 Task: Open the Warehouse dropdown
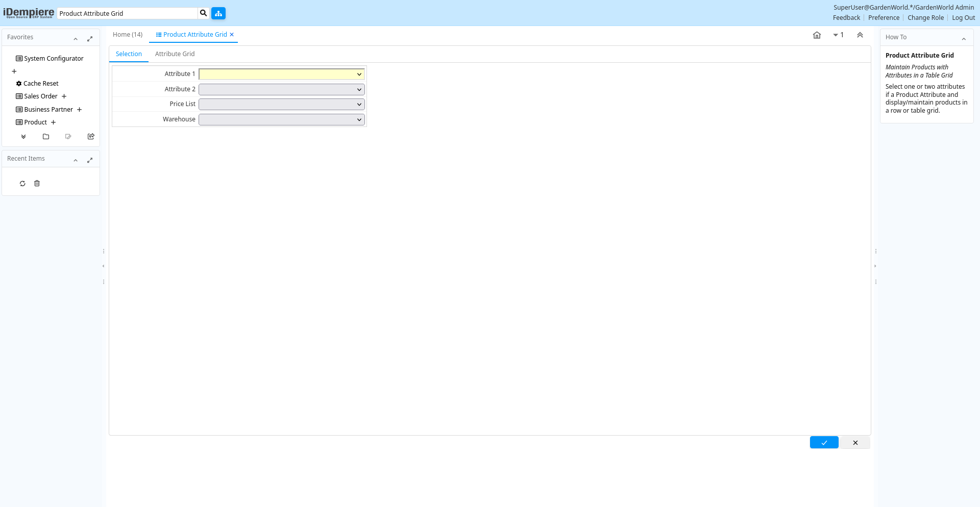click(x=281, y=120)
